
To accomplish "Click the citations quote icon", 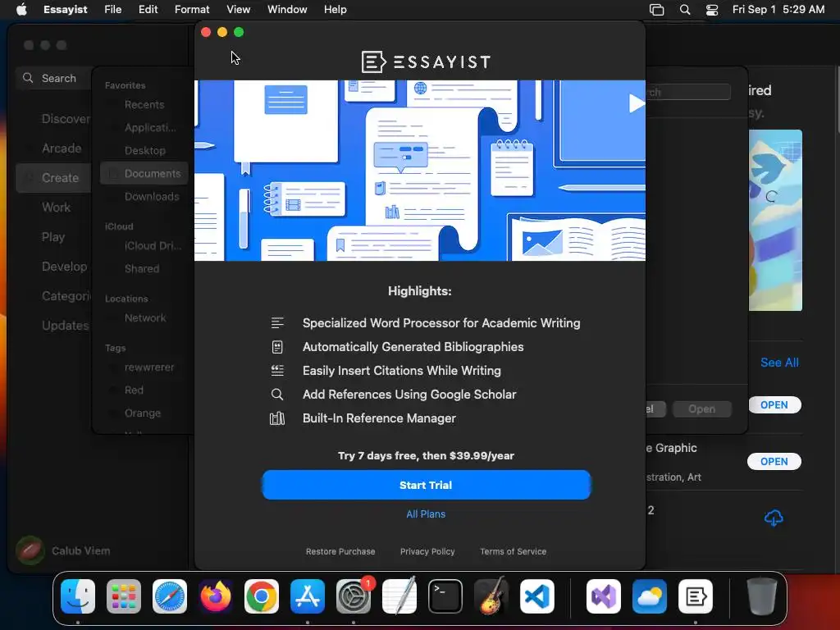I will 277,371.
